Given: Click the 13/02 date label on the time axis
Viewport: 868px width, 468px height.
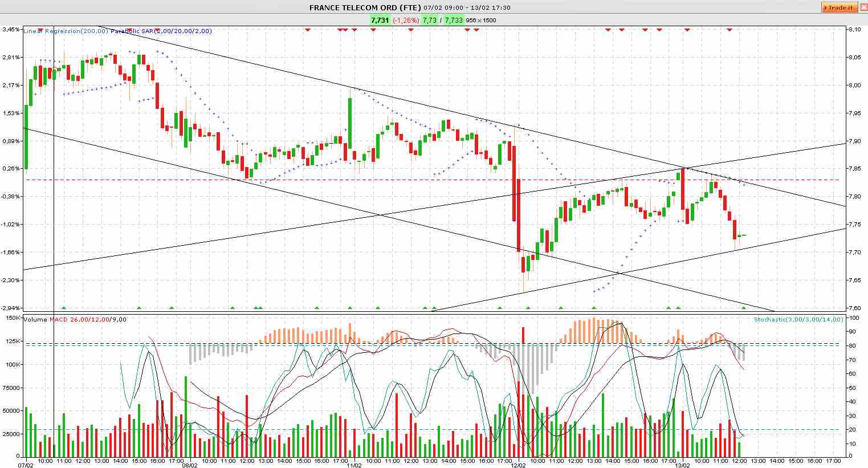Looking at the screenshot, I should [683, 465].
